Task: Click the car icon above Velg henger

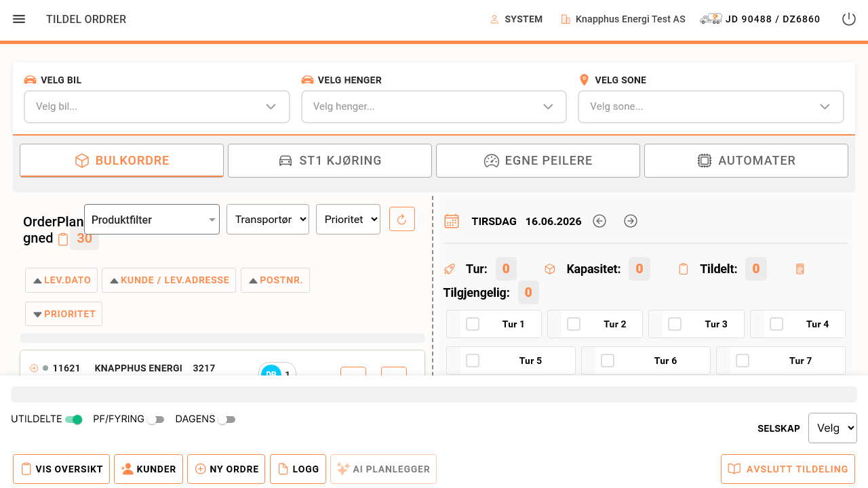Action: pyautogui.click(x=307, y=80)
